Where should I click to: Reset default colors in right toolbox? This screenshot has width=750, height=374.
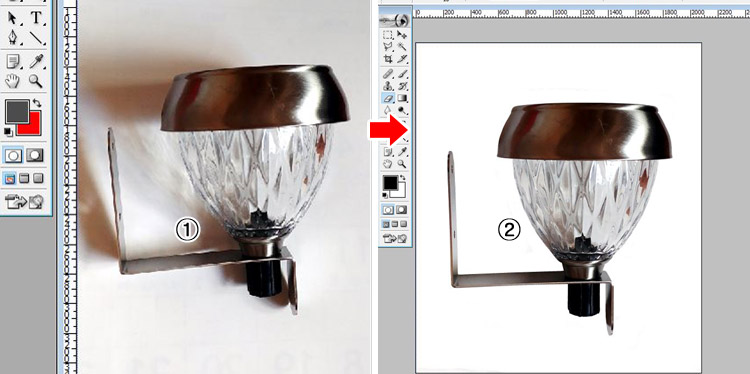[386, 195]
